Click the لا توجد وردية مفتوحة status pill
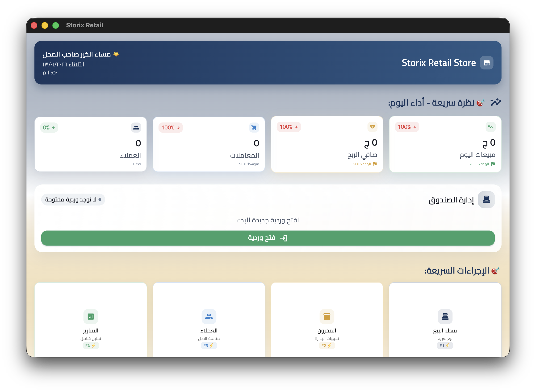The image size is (536, 392). pos(73,200)
